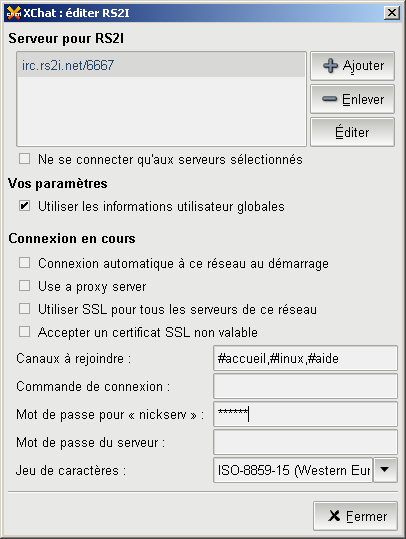Tick Accepter un certificat SSL non valable

click(x=24, y=332)
